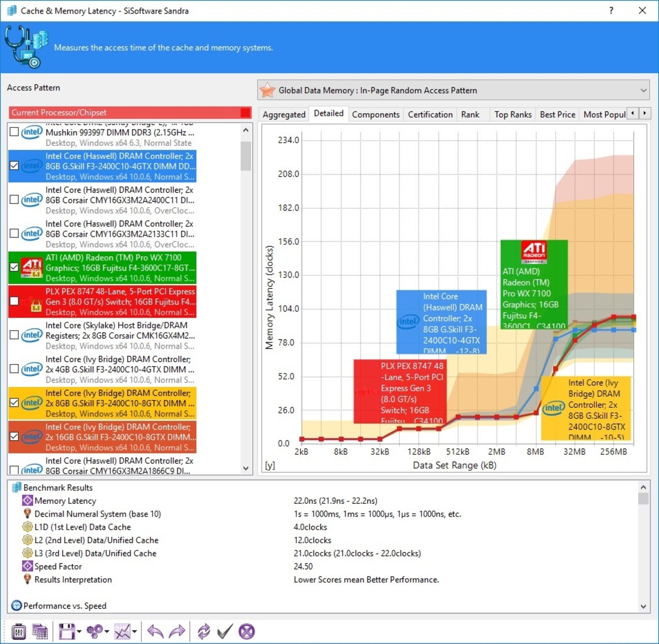Uncheck the ATI Radeon Pro WX 7100 entry

[x=14, y=267]
